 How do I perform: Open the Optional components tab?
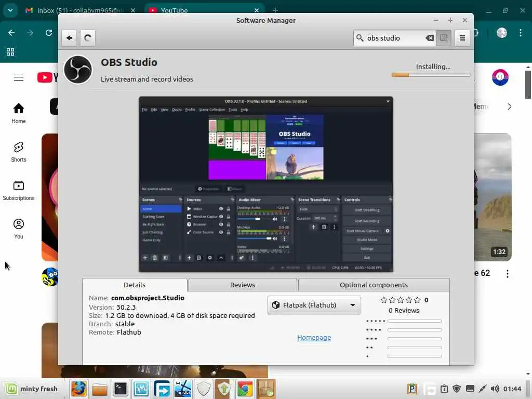tap(374, 285)
